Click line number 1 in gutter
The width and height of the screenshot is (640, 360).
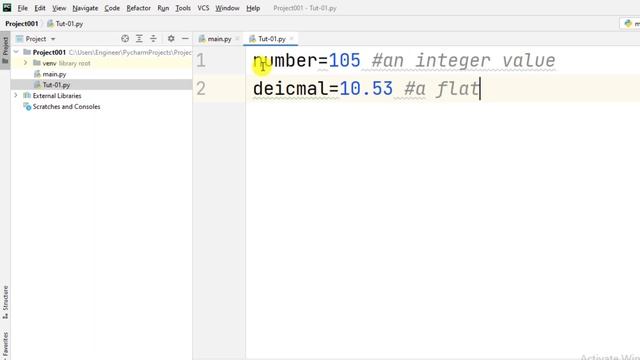point(200,61)
